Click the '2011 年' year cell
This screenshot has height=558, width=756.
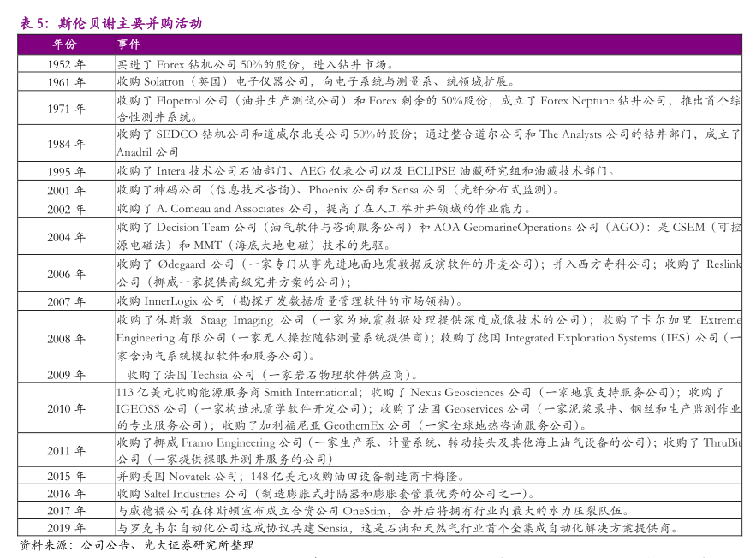click(67, 450)
